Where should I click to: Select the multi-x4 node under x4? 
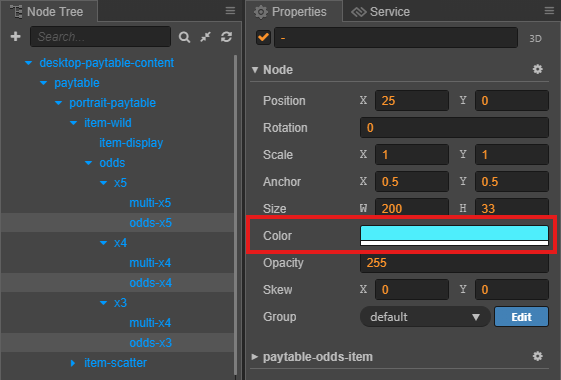tap(150, 263)
